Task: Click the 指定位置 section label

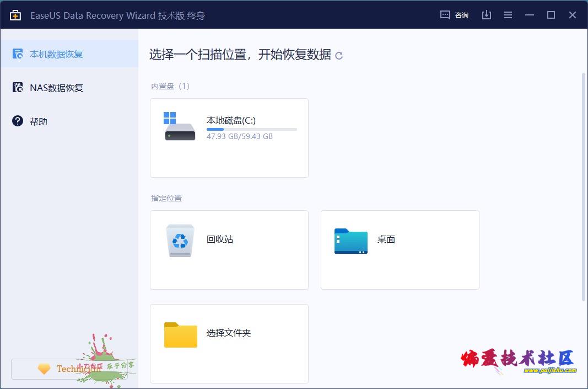Action: tap(166, 198)
